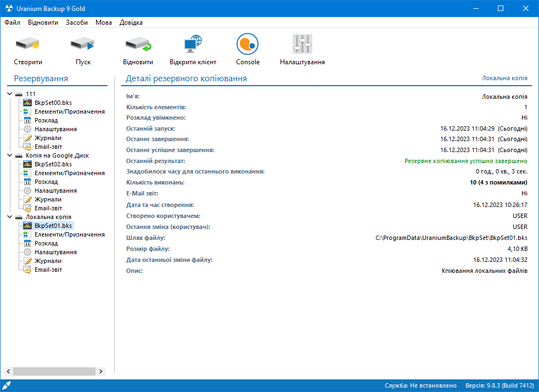Click the drive icon next to 111
The height and width of the screenshot is (392, 539).
coord(19,94)
